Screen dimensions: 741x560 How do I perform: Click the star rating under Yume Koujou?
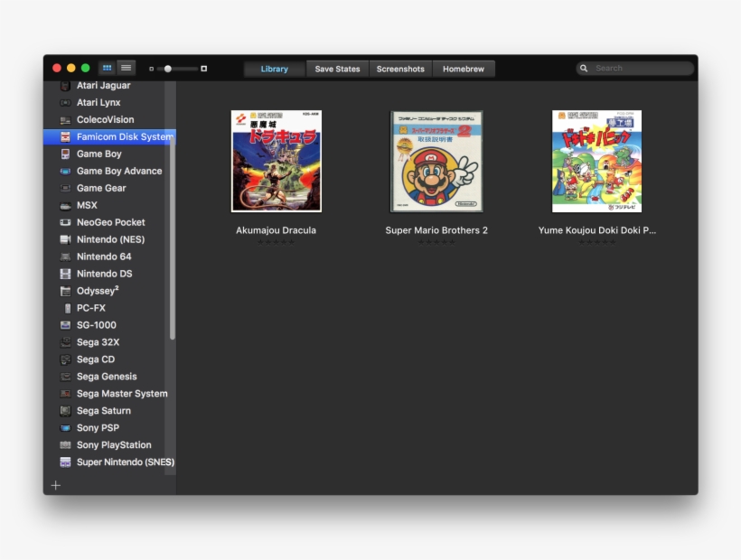point(596,242)
